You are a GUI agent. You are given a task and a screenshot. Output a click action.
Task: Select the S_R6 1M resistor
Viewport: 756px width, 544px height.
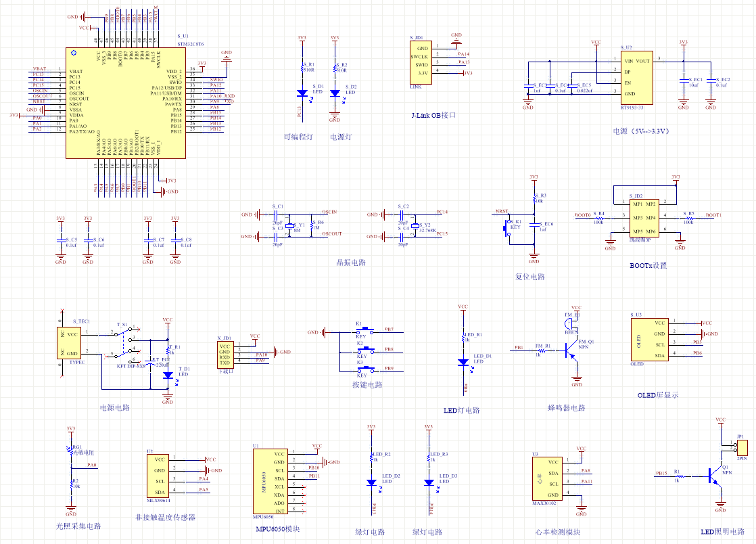[x=312, y=225]
